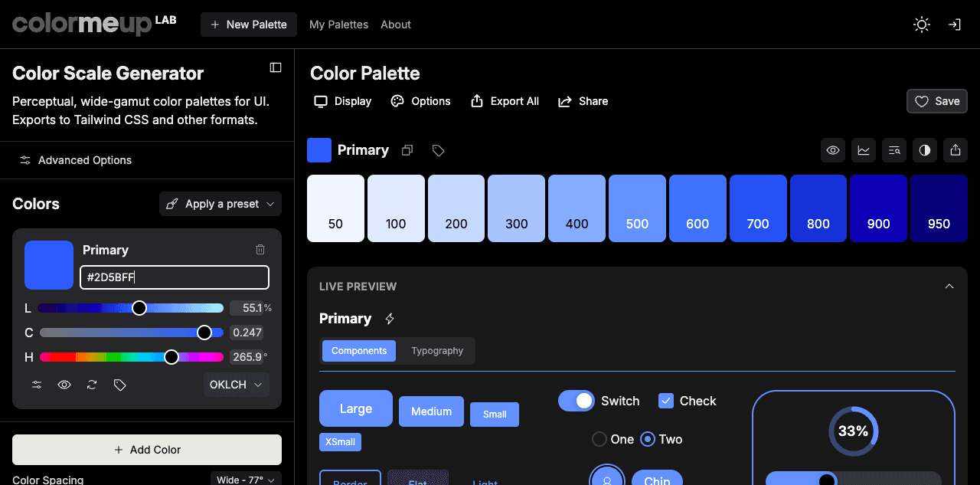The height and width of the screenshot is (485, 980).
Task: Toggle the Switch control in live preview
Action: 577,401
